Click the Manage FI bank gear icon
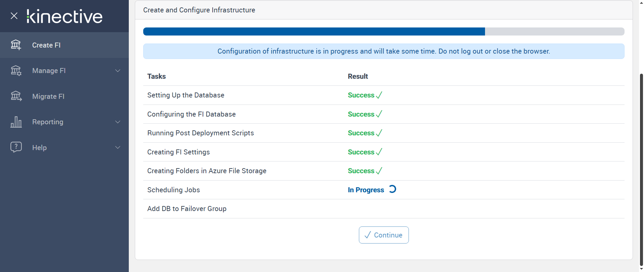644x272 pixels. click(16, 71)
